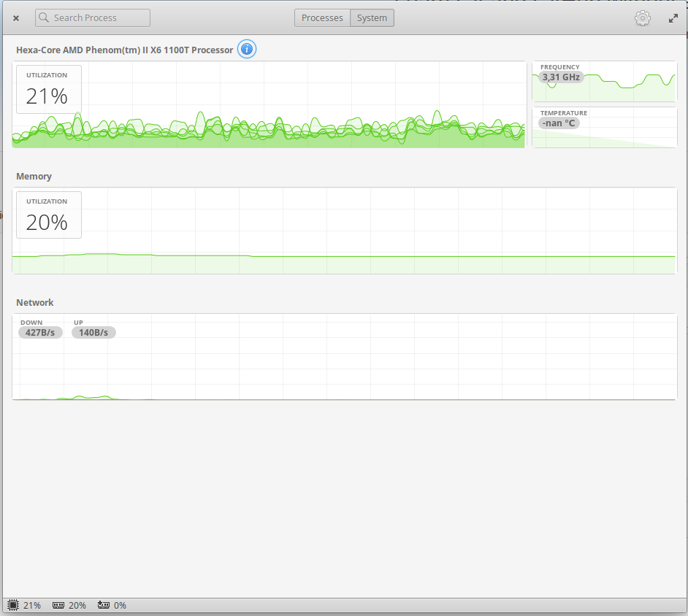Viewport: 688px width, 616px height.
Task: Show processor info with the blue info icon
Action: tap(247, 49)
